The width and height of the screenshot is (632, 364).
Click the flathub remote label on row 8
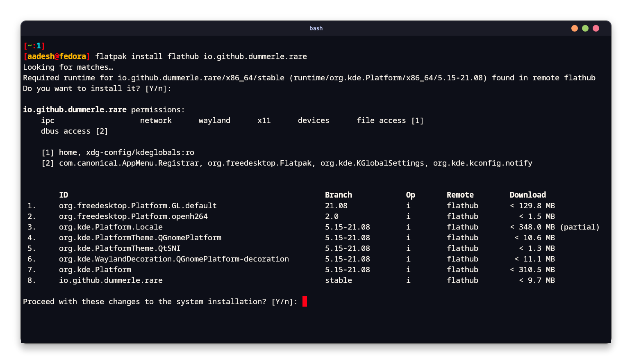[462, 280]
